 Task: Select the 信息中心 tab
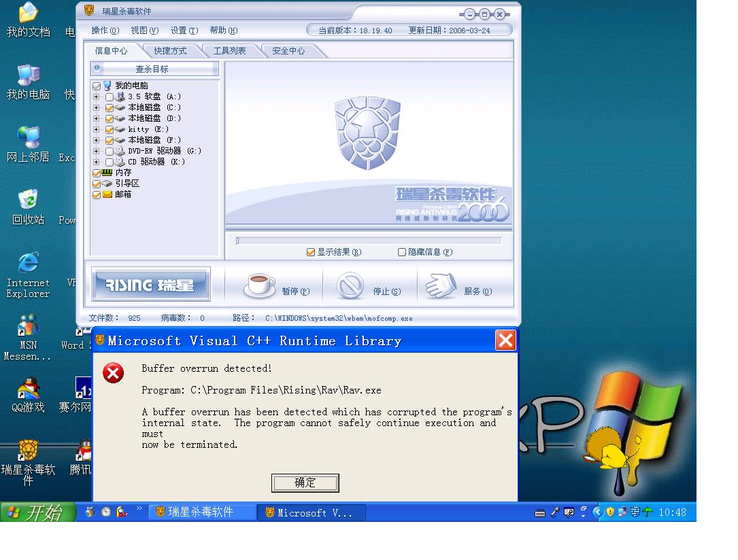(x=111, y=51)
